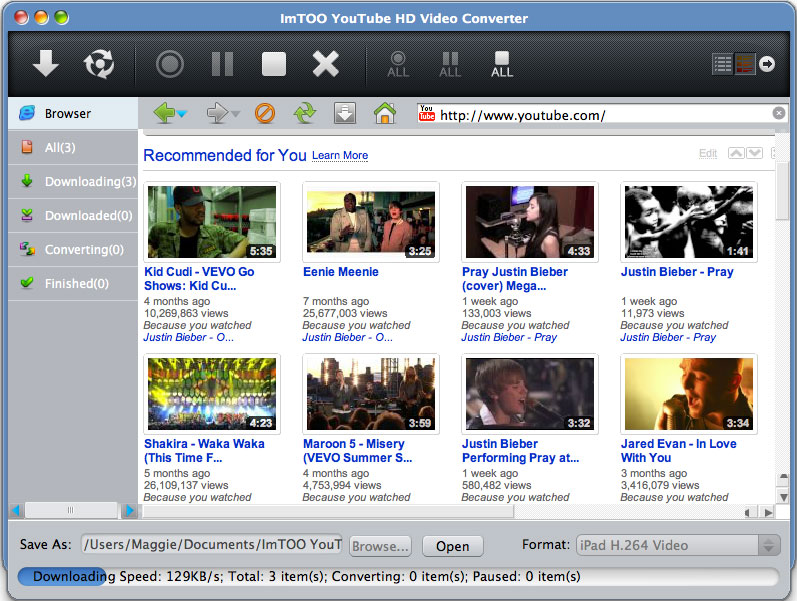Go to the browser home page icon
Screen dimensions: 797x601
tap(385, 114)
